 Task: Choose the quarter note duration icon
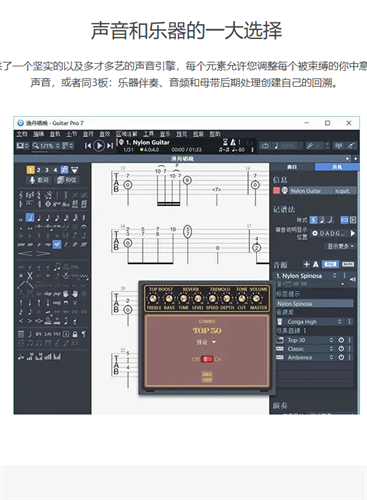(x=39, y=218)
